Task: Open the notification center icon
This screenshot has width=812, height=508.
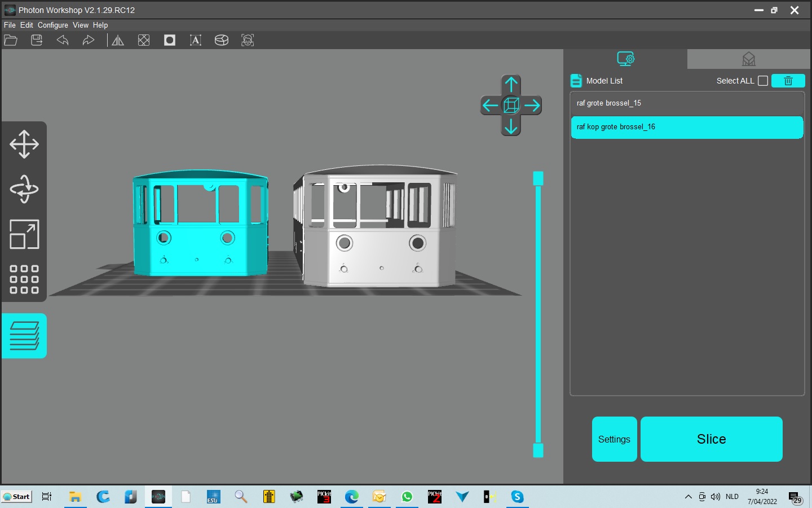Action: coord(795,498)
